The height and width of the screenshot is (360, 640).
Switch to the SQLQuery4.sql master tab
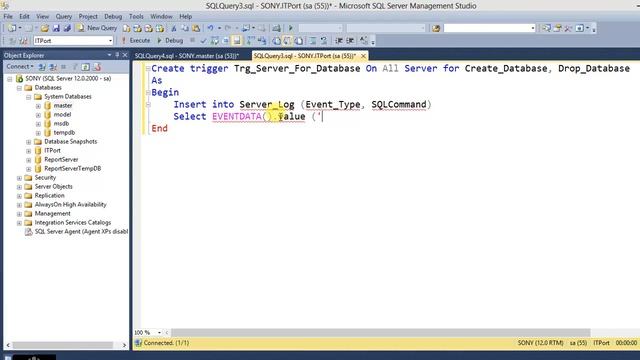pyautogui.click(x=187, y=56)
